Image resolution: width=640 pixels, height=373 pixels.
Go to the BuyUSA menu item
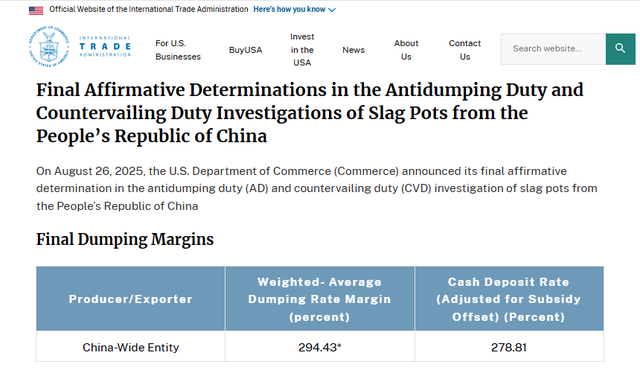pyautogui.click(x=245, y=50)
